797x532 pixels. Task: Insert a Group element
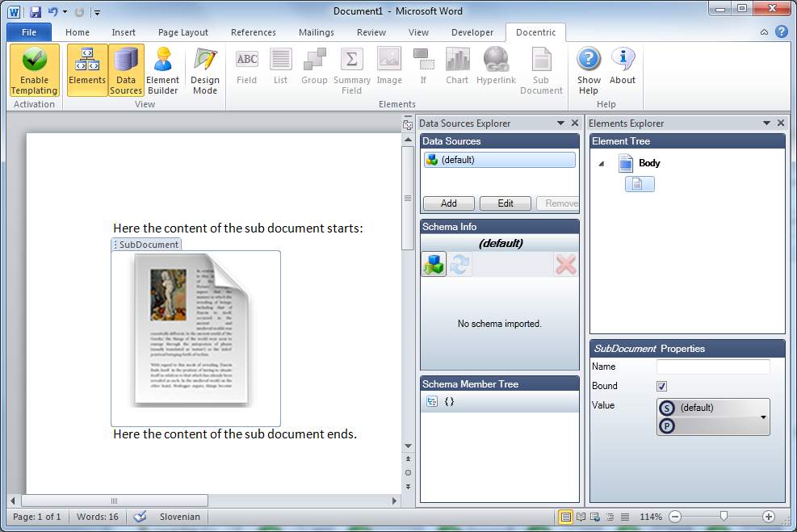point(314,66)
